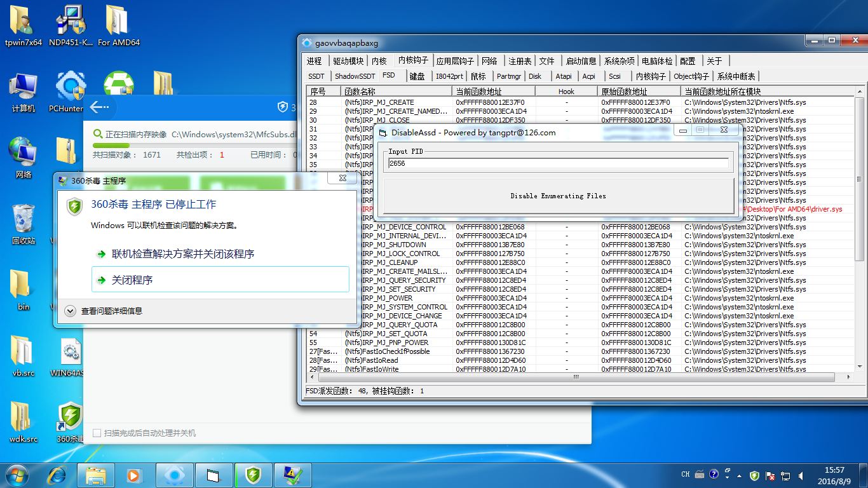Open the For AMD64 desktop folder
The height and width of the screenshot is (488, 868).
coord(118,27)
